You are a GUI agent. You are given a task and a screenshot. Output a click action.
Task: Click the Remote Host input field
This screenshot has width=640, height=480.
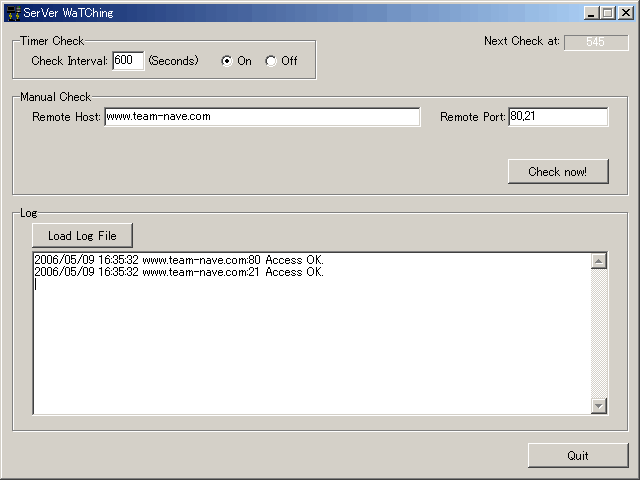click(x=262, y=117)
